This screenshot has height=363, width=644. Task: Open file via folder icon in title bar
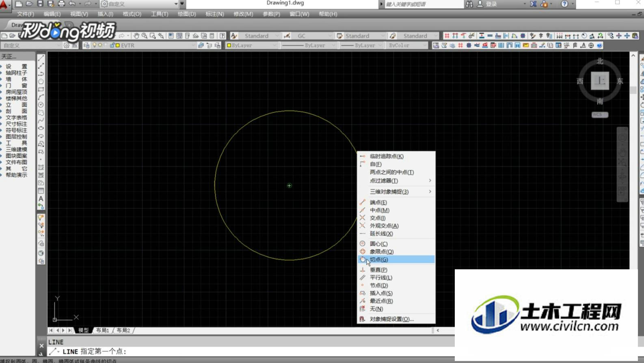29,4
